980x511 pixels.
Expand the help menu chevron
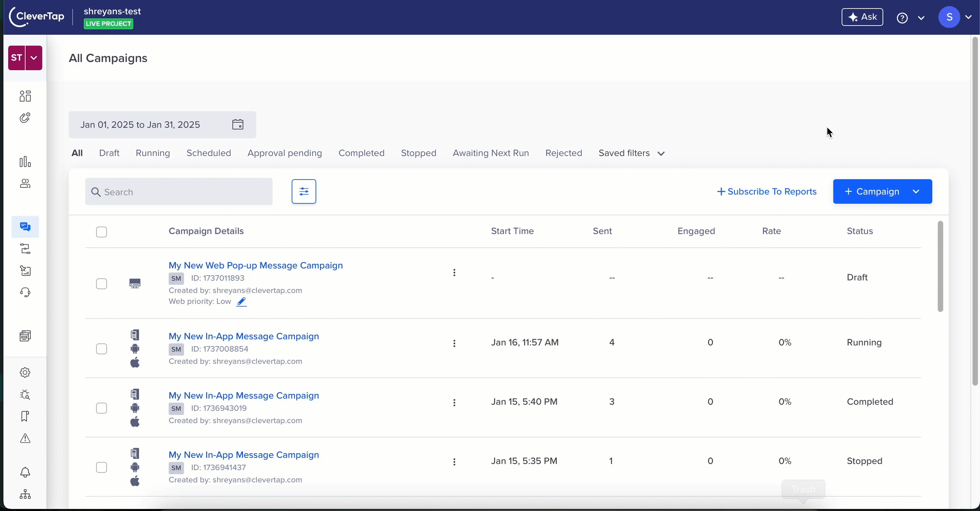click(x=921, y=18)
